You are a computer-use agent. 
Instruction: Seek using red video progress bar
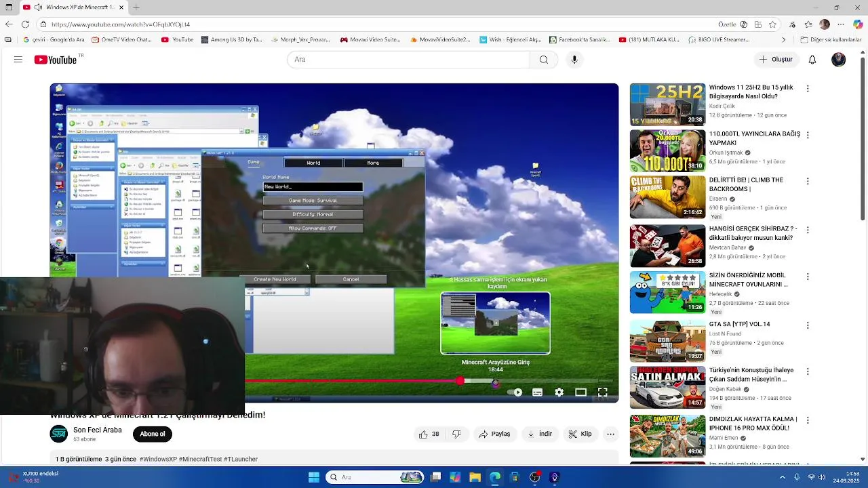click(353, 381)
